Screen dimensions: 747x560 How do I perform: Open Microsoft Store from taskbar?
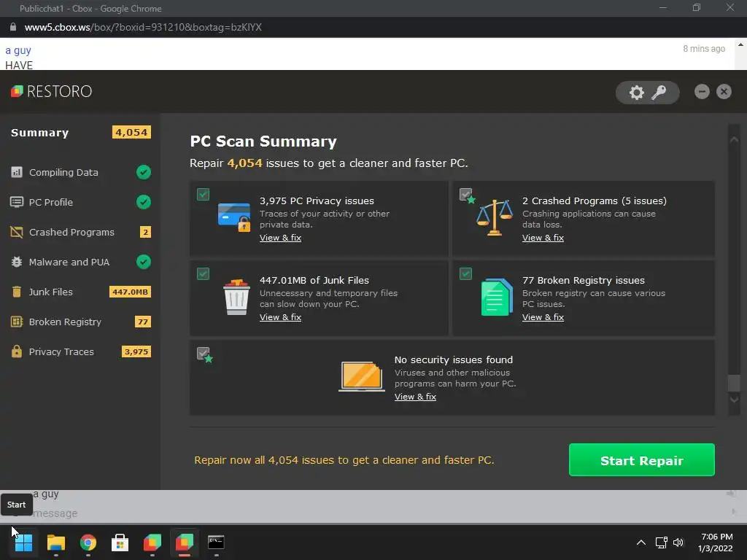[120, 542]
